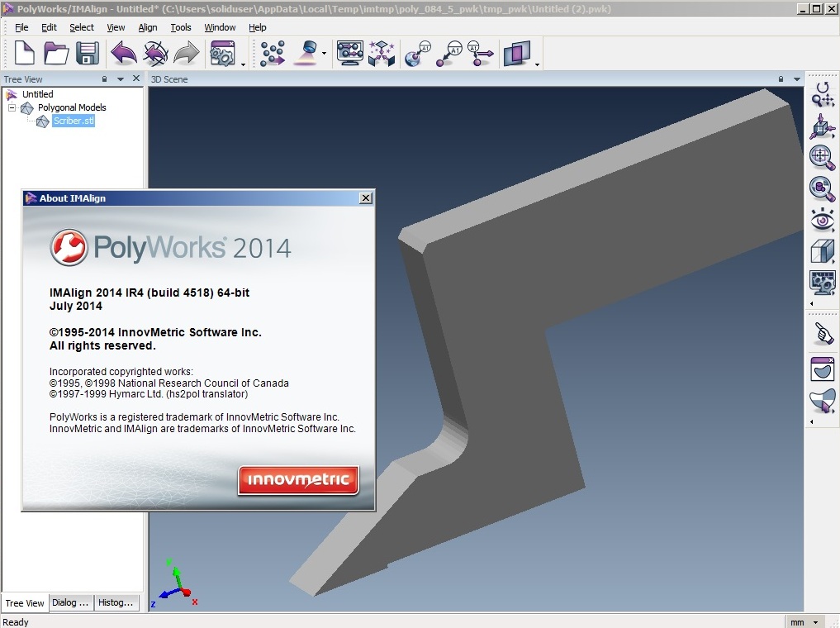Open the scanner icon dropdown arrow
Image resolution: width=840 pixels, height=628 pixels.
pyautogui.click(x=324, y=53)
